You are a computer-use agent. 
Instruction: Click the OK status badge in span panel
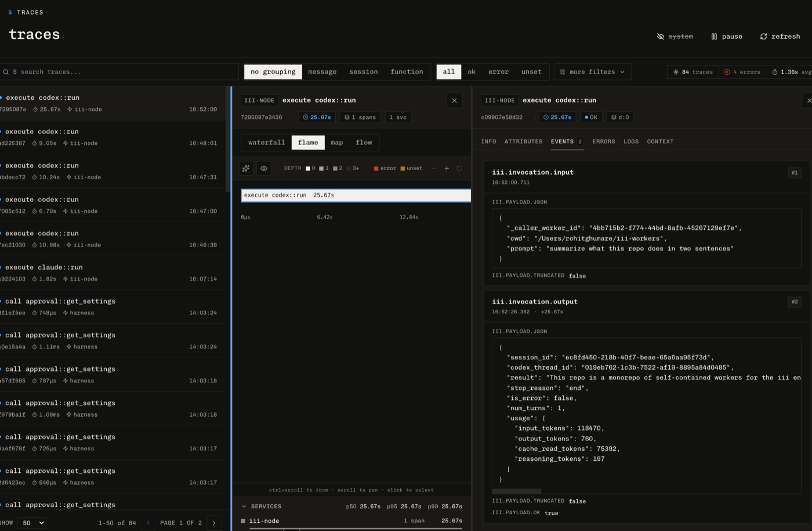tap(591, 117)
